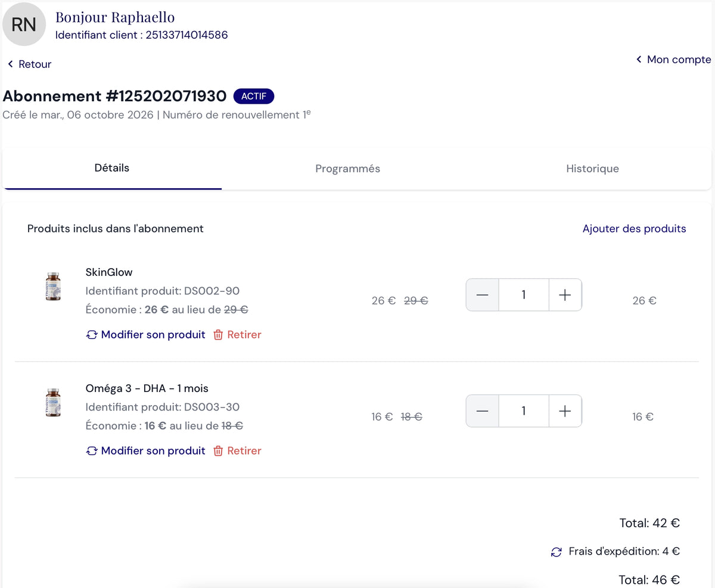The image size is (715, 588).
Task: Open the Mon compte link
Action: click(673, 60)
